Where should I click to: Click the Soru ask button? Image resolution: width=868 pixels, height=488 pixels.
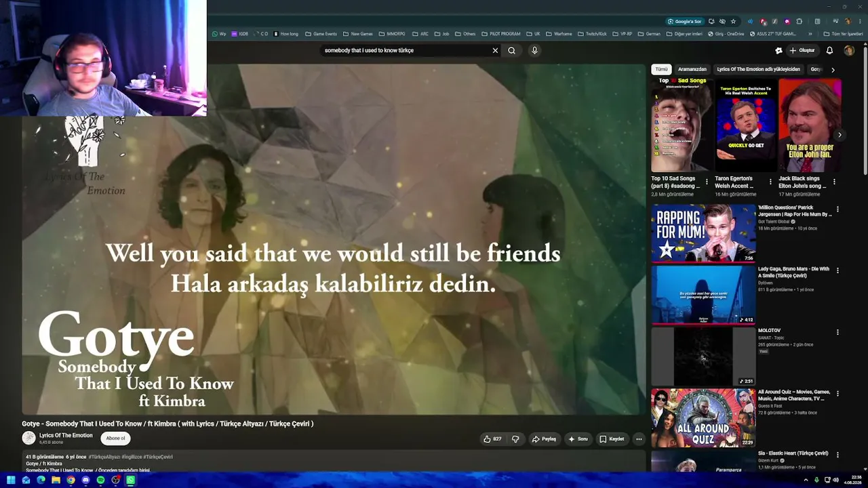(x=578, y=439)
